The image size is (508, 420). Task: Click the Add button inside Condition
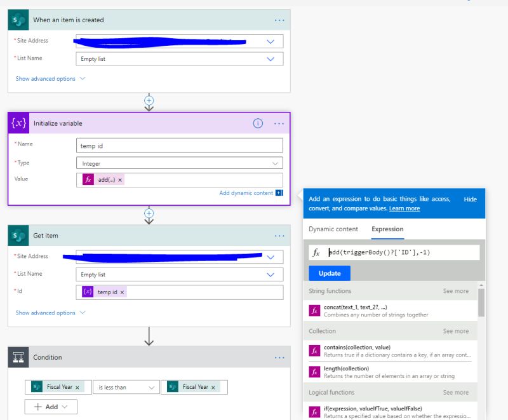coord(50,406)
